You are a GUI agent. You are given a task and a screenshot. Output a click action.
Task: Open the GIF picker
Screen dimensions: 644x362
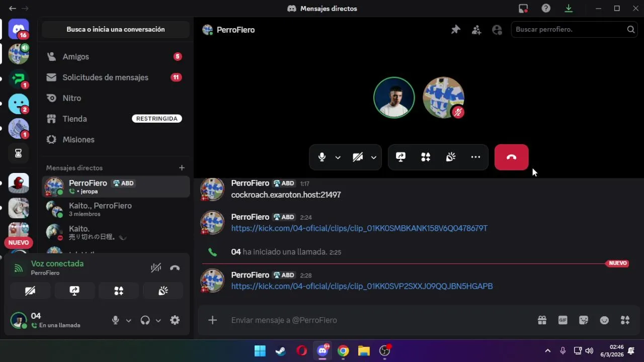[562, 320]
